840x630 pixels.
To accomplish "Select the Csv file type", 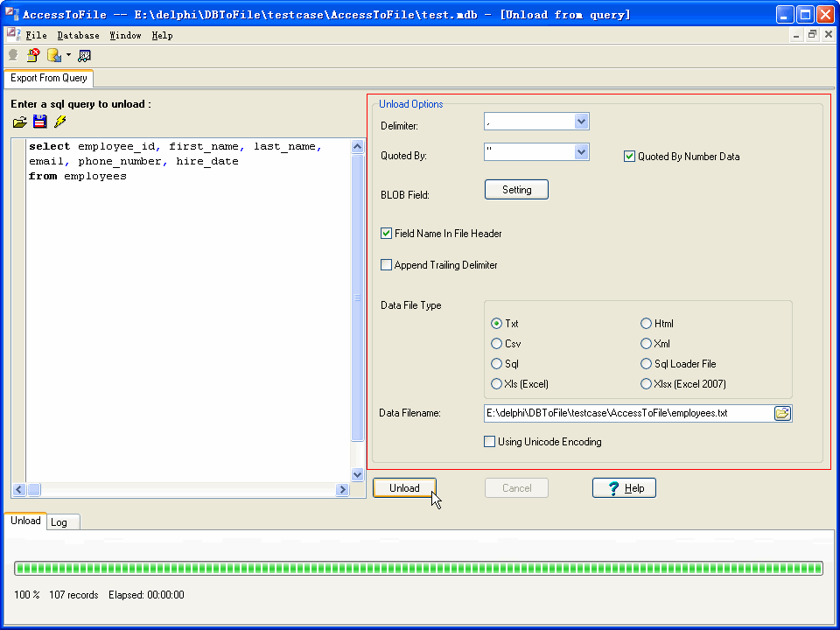I will (x=497, y=343).
